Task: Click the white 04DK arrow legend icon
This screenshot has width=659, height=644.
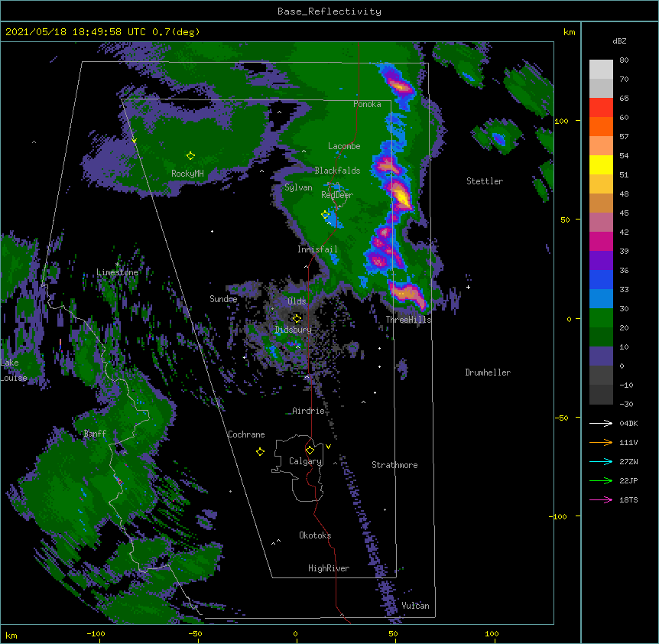Action: 601,423
